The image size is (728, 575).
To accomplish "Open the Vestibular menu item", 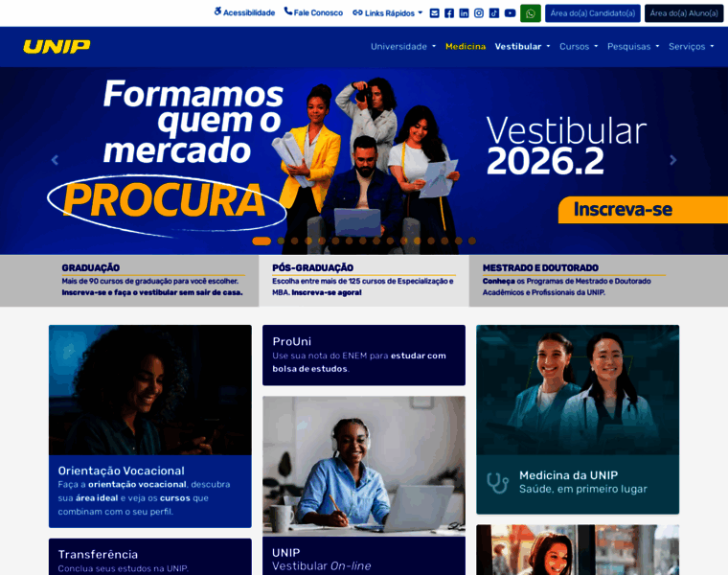I will point(522,46).
